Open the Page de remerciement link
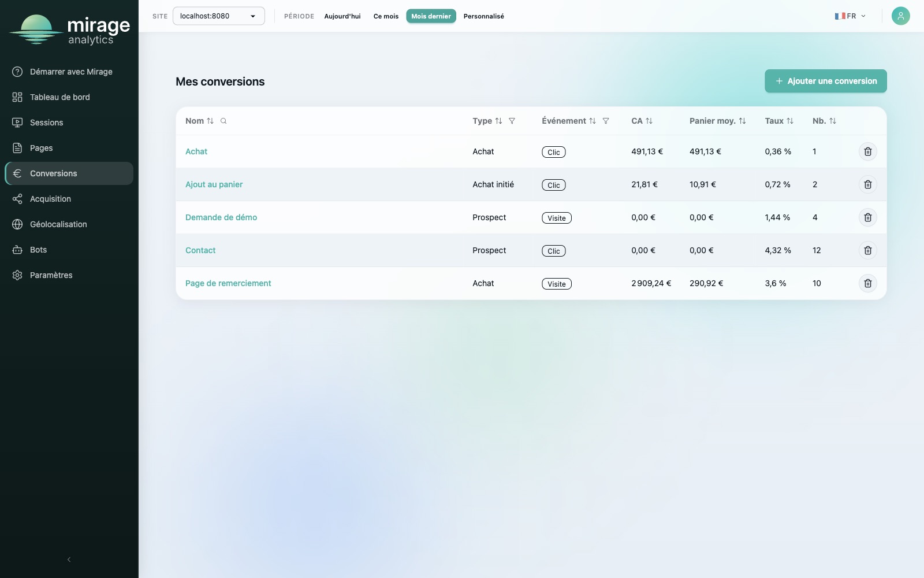Image resolution: width=924 pixels, height=578 pixels. coord(228,283)
